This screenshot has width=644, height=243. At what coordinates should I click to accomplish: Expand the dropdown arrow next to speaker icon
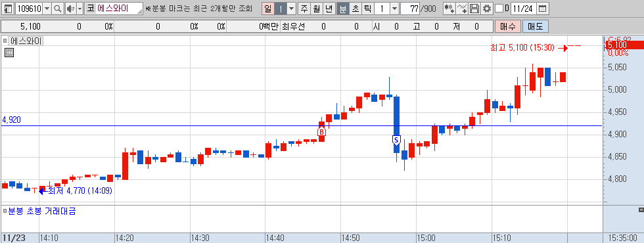[x=80, y=8]
